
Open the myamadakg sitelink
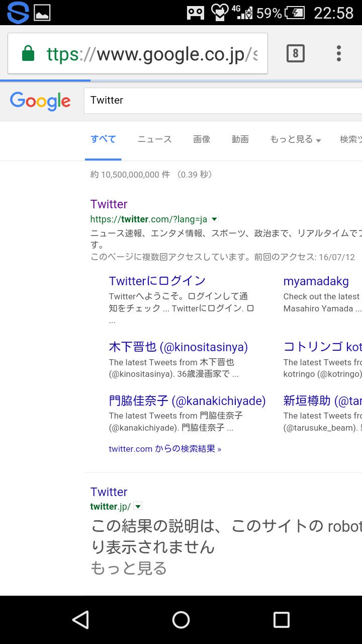click(x=316, y=281)
